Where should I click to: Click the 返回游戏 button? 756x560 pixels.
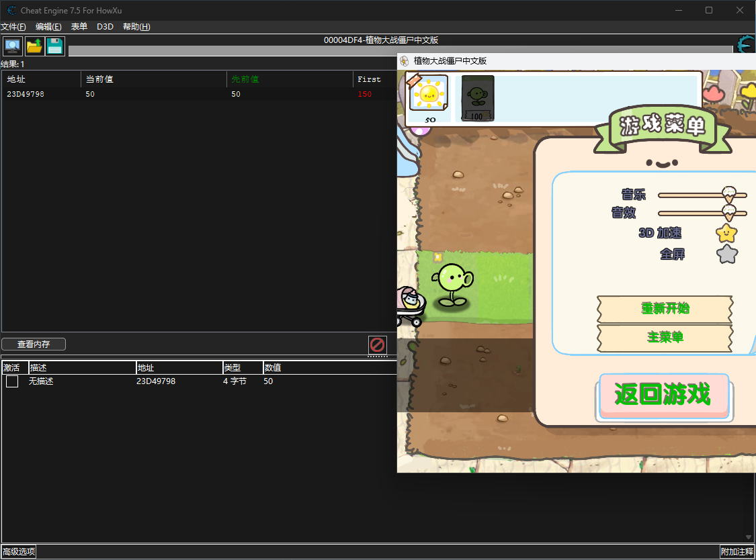coord(663,395)
